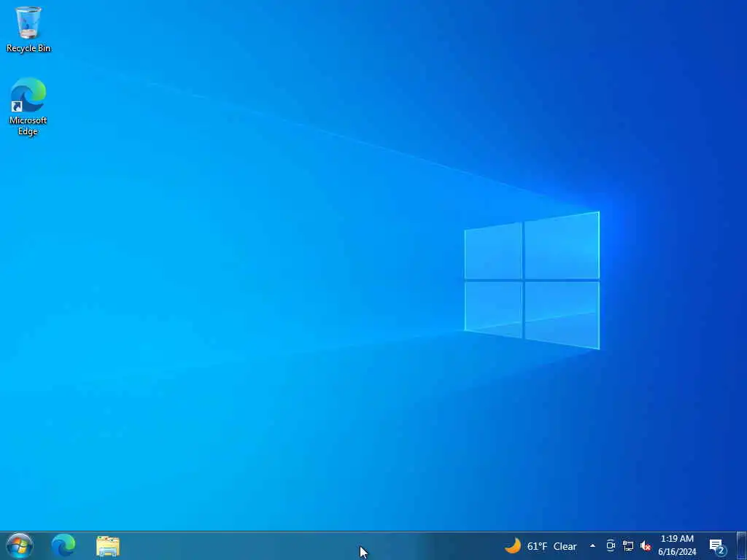Open the Action Center notifications icon
The height and width of the screenshot is (560, 747).
(718, 546)
